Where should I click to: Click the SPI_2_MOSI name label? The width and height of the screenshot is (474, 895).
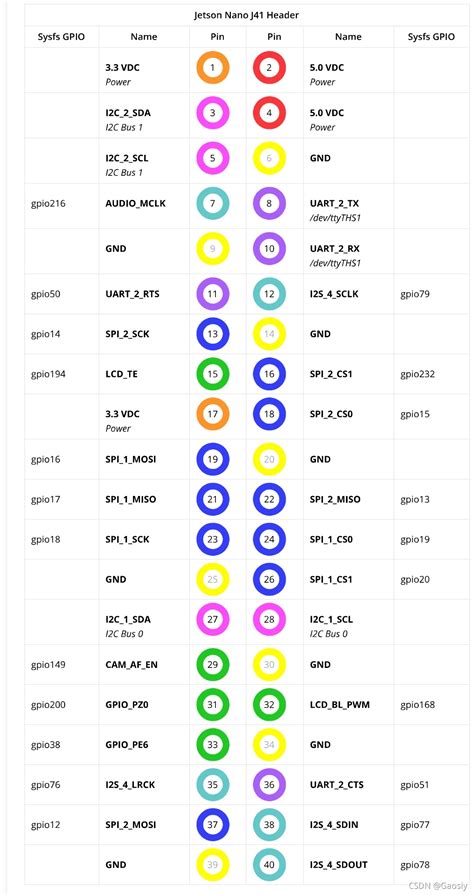(131, 825)
